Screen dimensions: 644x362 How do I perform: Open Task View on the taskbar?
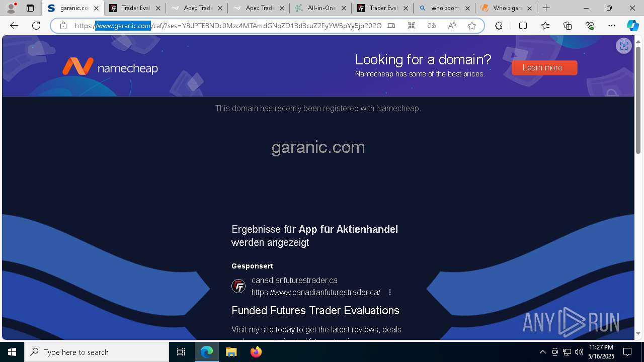pos(181,352)
